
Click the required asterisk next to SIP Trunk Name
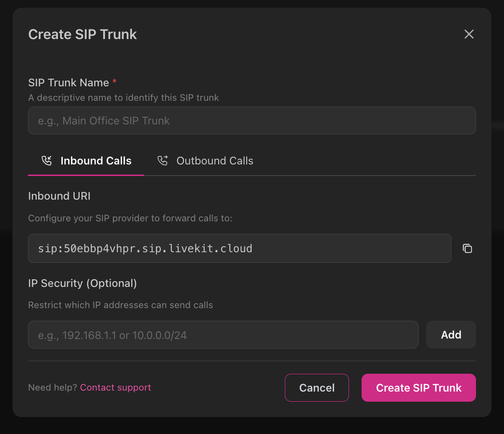click(x=114, y=82)
